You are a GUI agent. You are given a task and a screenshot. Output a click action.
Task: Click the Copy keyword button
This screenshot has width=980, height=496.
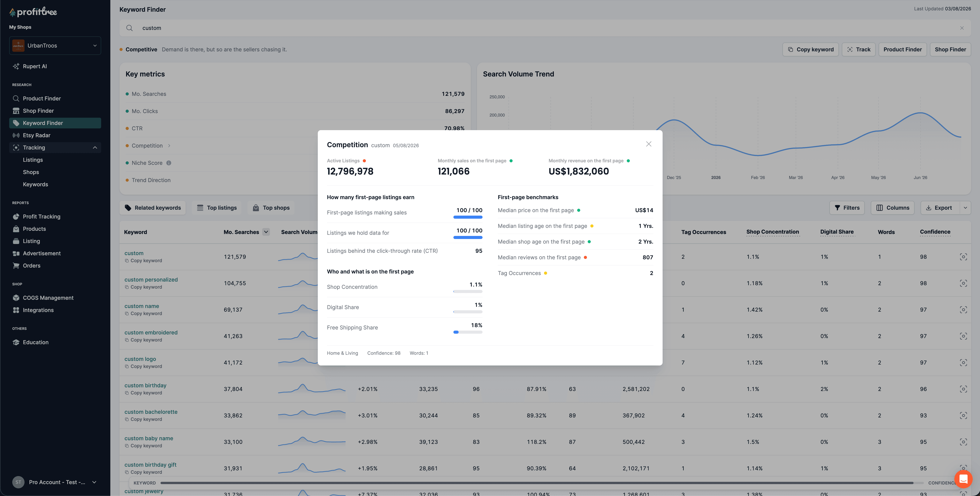pos(810,49)
